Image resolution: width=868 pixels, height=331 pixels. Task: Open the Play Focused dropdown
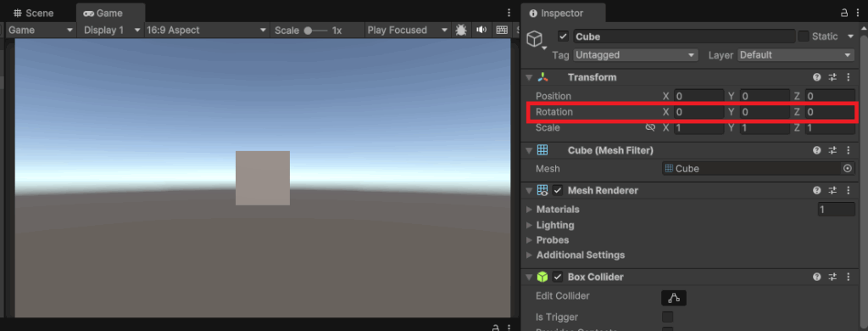(x=408, y=30)
